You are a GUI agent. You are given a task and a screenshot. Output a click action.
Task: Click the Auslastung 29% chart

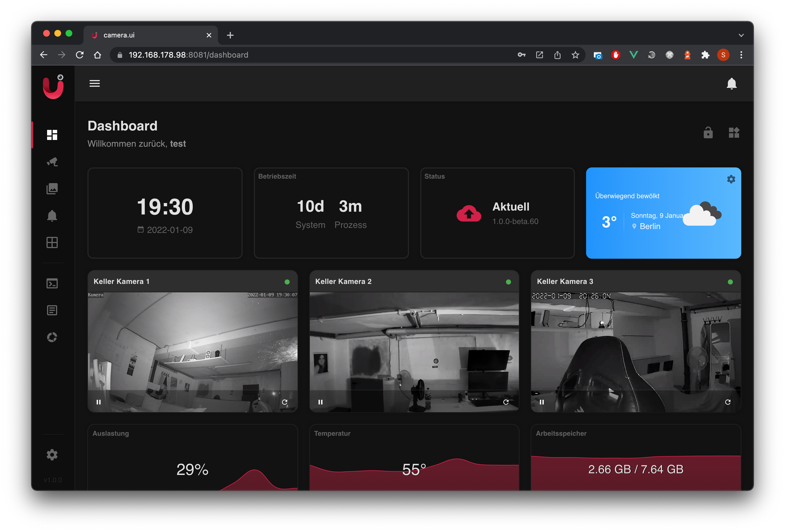tap(193, 457)
